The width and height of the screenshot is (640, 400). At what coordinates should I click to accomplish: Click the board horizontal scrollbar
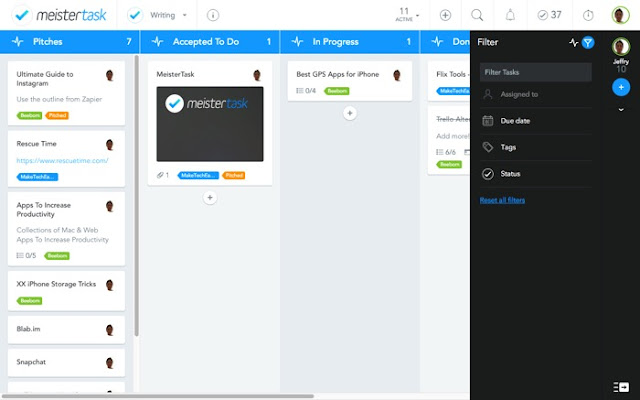[157, 396]
